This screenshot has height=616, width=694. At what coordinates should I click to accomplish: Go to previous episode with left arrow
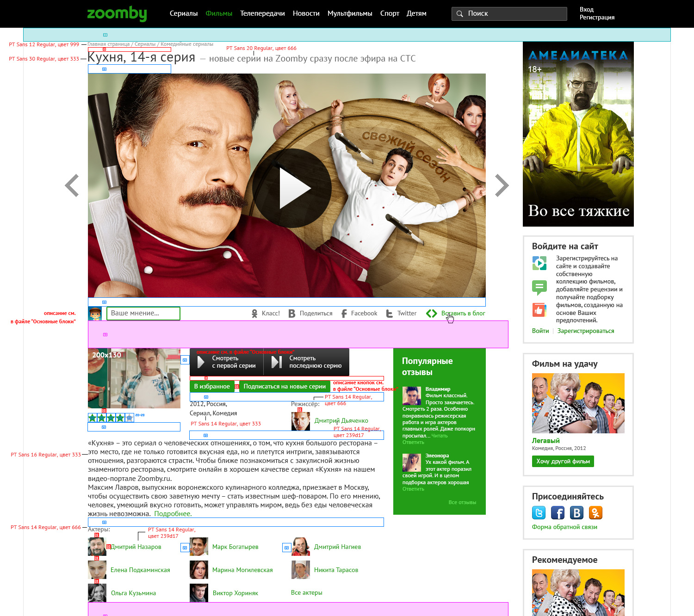point(72,185)
